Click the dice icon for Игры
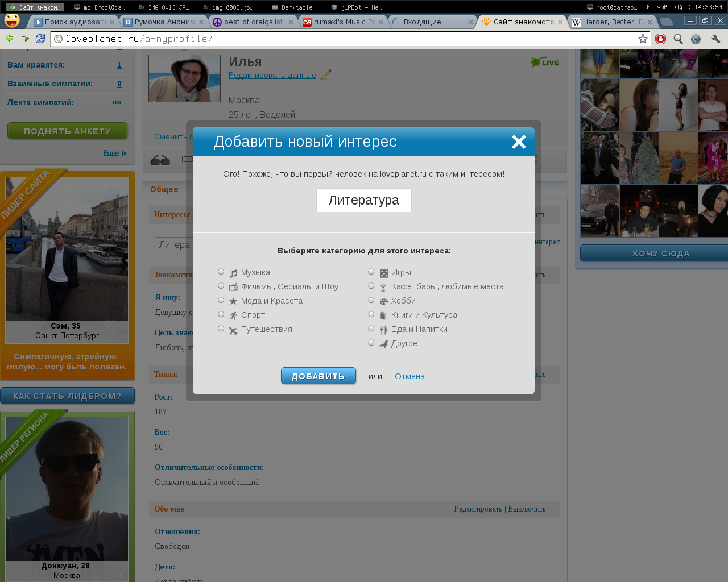The height and width of the screenshot is (582, 728). (x=384, y=273)
